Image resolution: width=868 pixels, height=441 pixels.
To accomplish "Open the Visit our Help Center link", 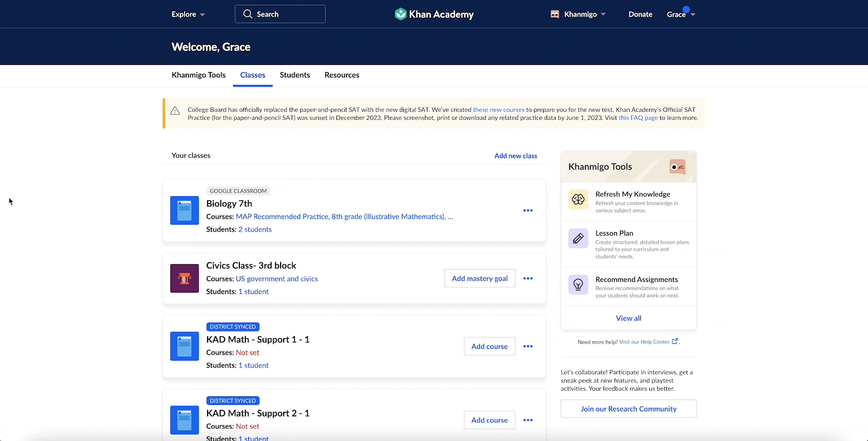I will point(644,342).
